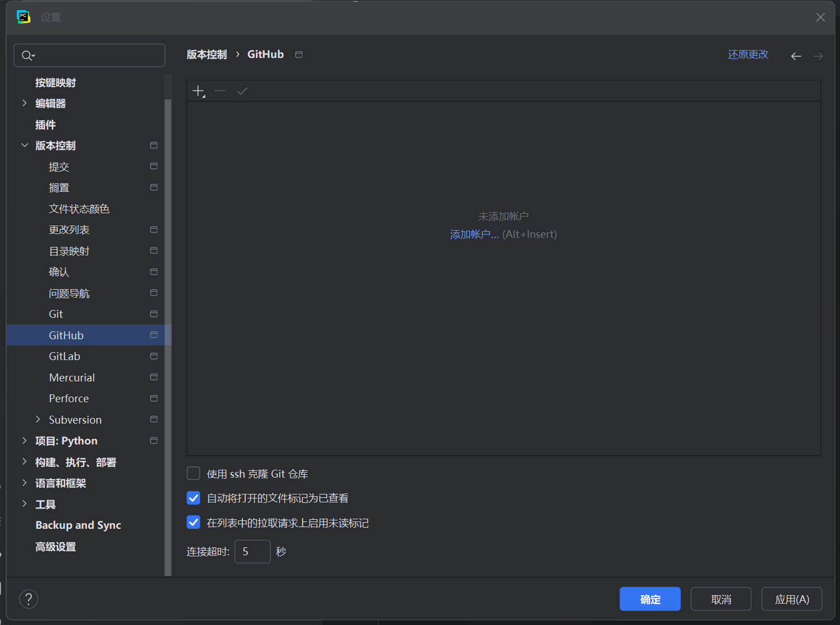Click the PyCharm logo in title bar
This screenshot has width=840, height=625.
(x=24, y=17)
